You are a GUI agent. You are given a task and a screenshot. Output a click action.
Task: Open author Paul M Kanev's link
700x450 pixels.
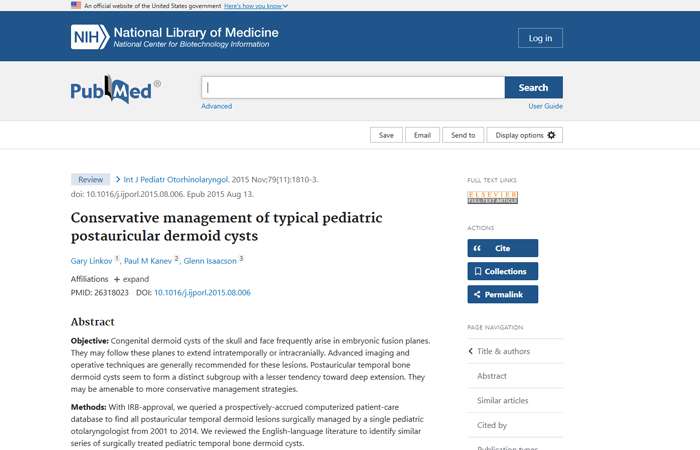tap(148, 261)
